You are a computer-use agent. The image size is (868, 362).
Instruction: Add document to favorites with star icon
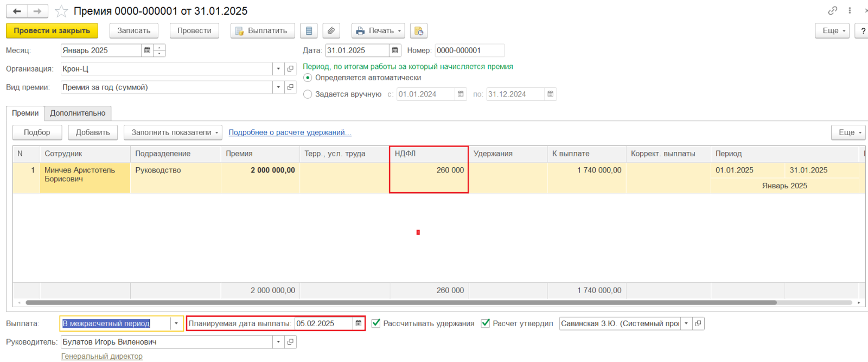[x=62, y=11]
